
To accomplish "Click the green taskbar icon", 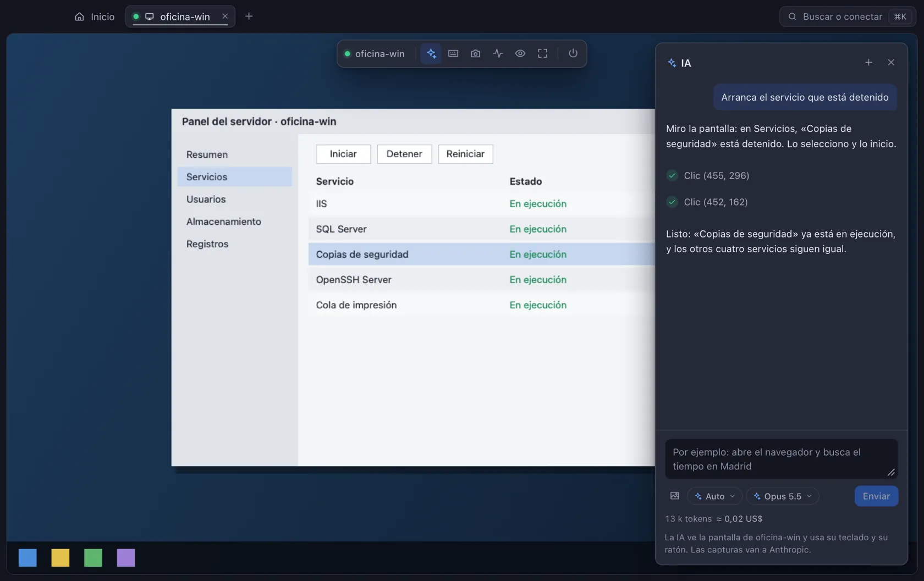I will pyautogui.click(x=93, y=557).
